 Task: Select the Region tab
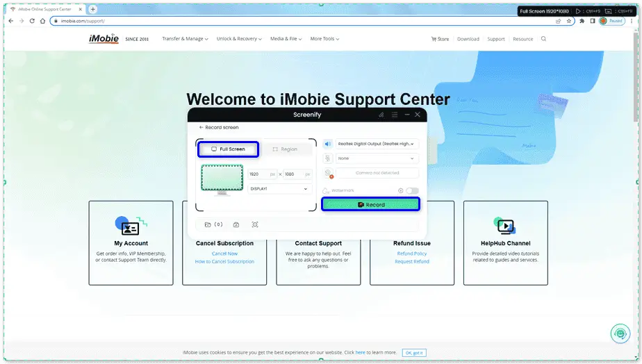pos(285,149)
